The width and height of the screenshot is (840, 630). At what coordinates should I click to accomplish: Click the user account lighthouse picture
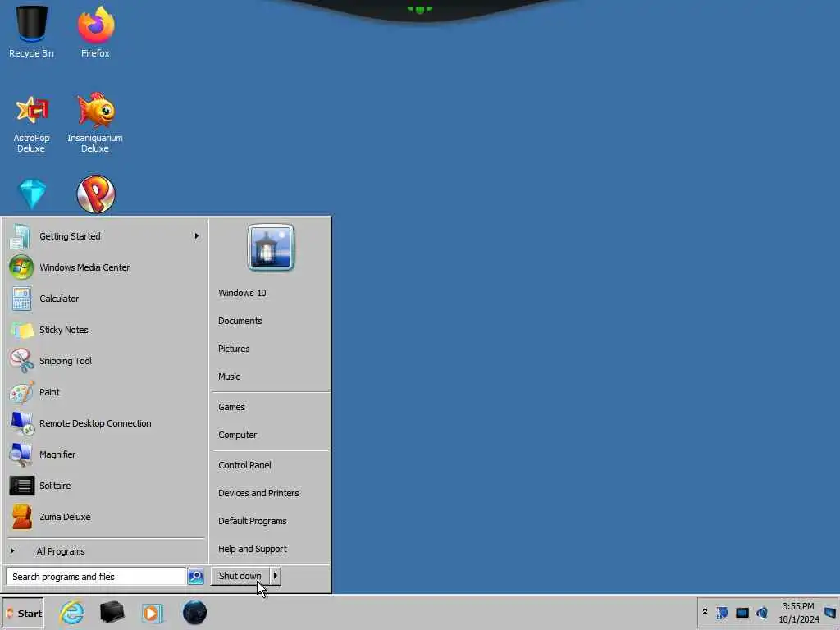(x=271, y=248)
